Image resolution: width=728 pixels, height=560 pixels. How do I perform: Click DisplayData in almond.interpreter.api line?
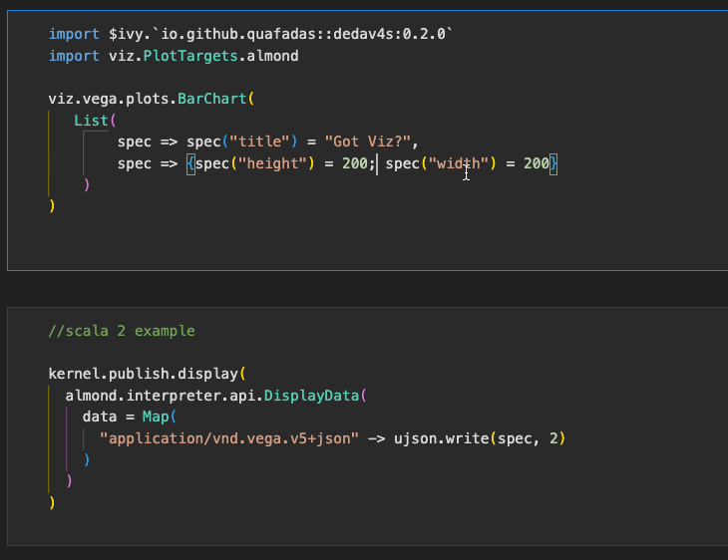tap(311, 396)
